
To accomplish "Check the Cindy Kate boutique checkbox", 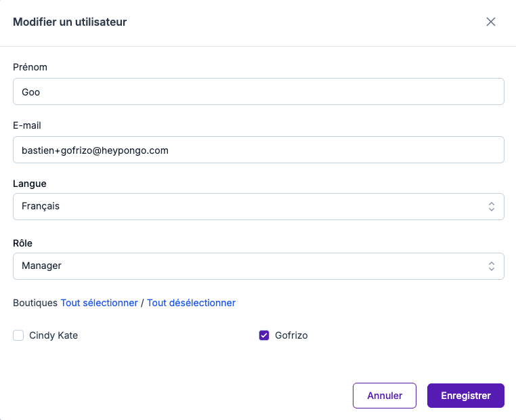I will point(18,335).
